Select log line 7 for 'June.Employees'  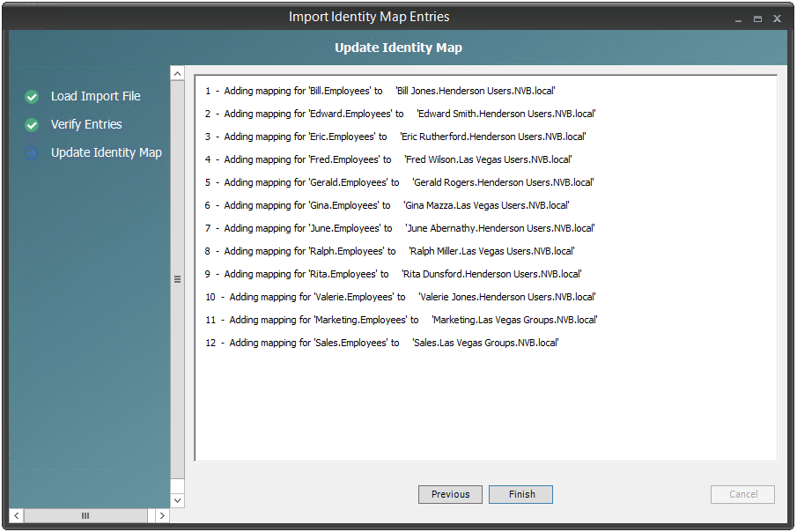click(400, 228)
